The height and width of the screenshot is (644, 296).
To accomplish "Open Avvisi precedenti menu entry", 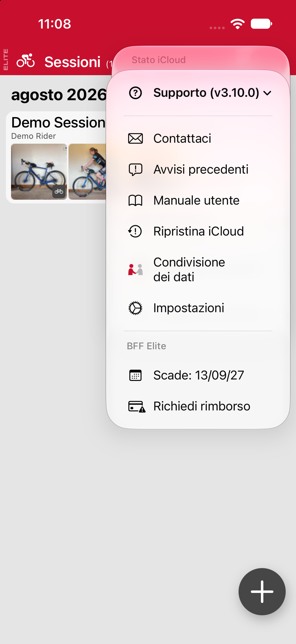I will 198,169.
